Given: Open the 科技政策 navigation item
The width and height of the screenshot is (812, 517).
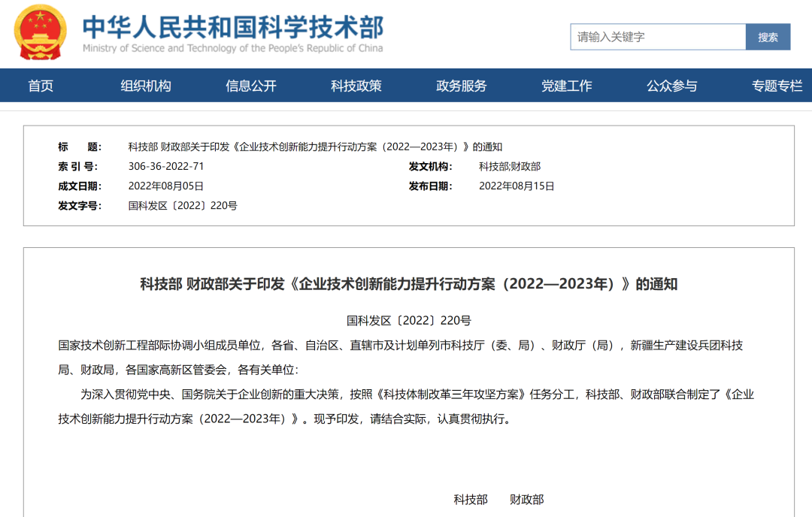Looking at the screenshot, I should 356,86.
